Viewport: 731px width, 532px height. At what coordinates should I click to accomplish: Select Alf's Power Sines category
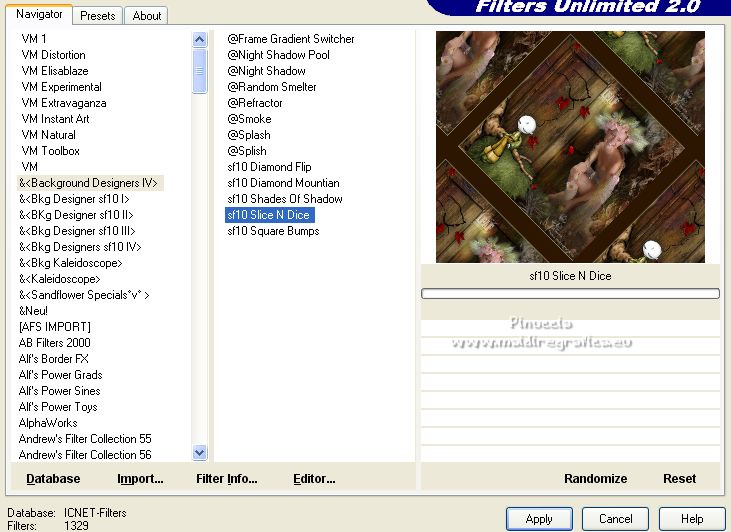59,391
